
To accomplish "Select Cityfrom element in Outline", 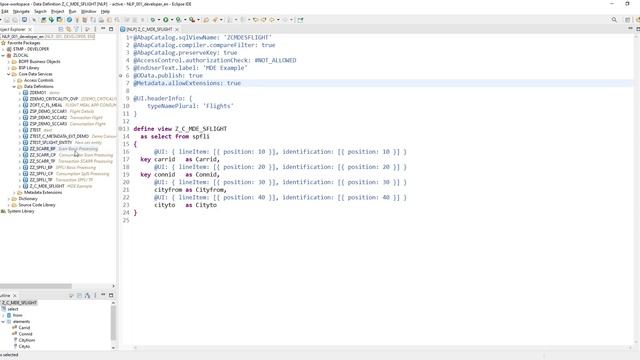I will [x=27, y=340].
